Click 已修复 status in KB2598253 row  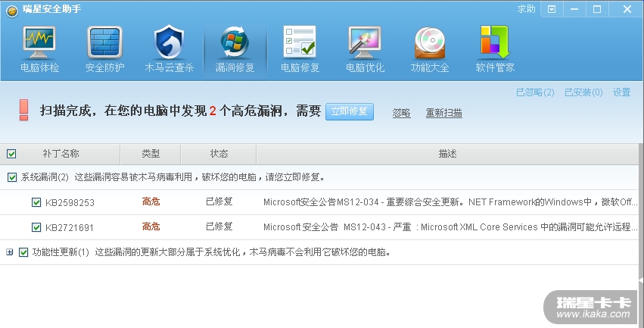[219, 201]
